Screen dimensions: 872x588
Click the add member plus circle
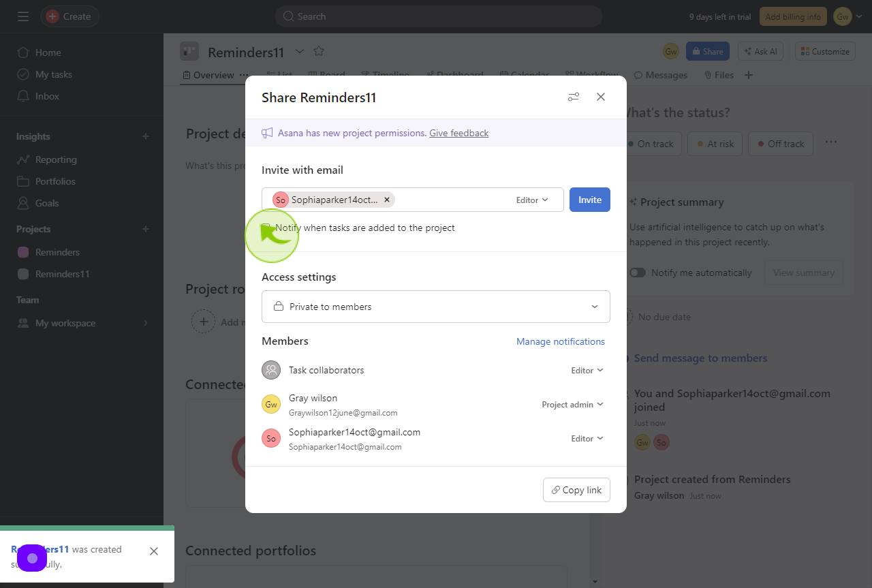[x=203, y=322]
